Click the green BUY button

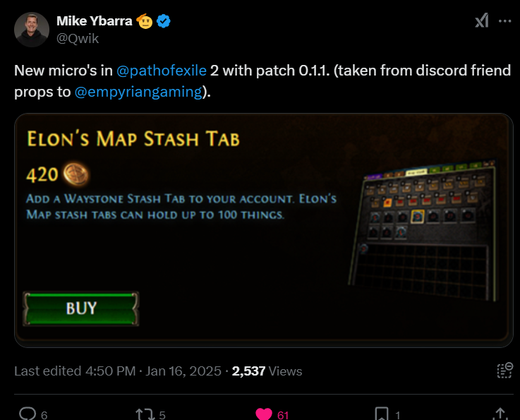(x=81, y=308)
